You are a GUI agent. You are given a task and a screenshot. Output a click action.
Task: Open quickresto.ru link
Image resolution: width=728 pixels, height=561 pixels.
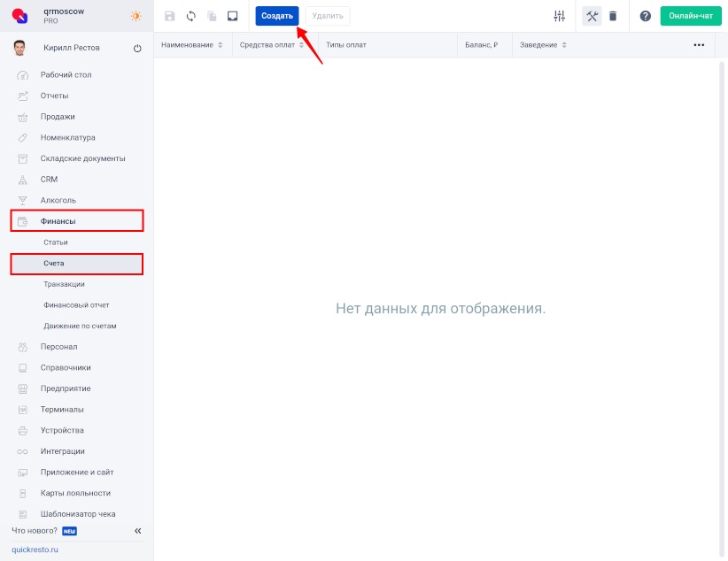tap(35, 549)
